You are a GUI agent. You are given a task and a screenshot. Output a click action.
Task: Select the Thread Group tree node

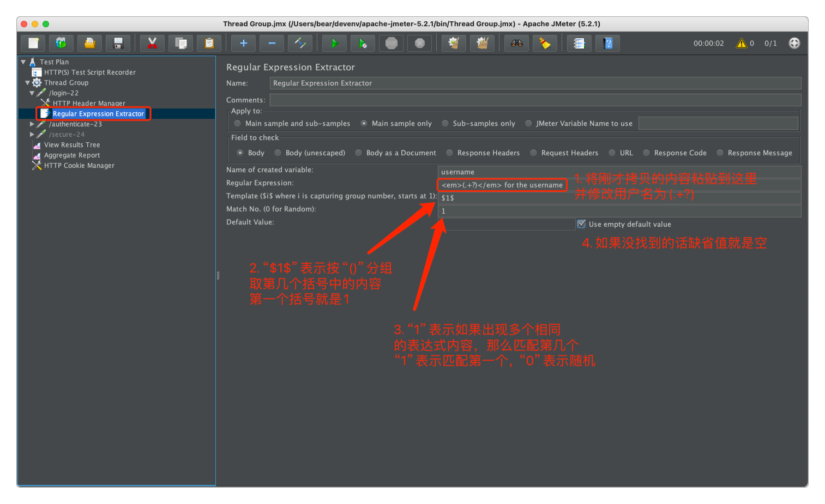coord(66,83)
